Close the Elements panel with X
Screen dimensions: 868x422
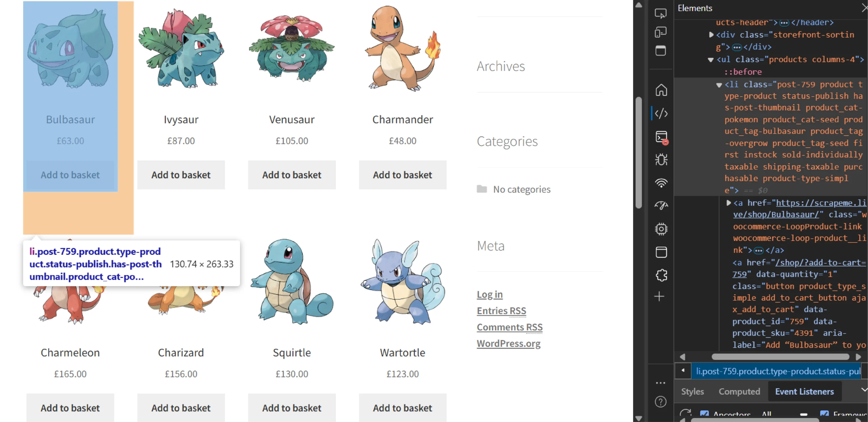coord(864,8)
